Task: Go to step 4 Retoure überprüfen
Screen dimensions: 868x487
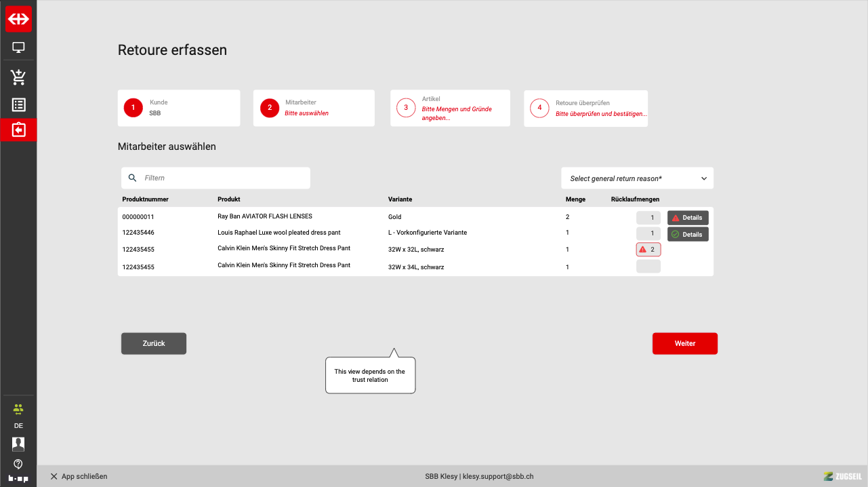Action: click(x=585, y=108)
